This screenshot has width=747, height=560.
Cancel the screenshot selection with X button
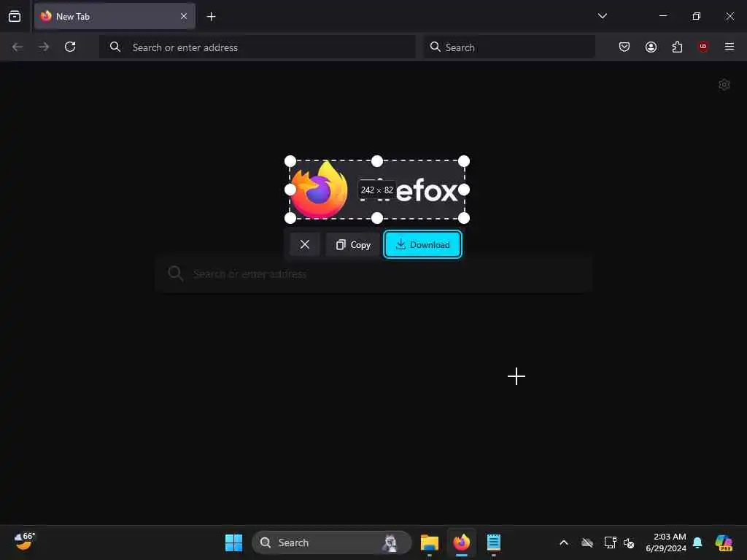(305, 244)
